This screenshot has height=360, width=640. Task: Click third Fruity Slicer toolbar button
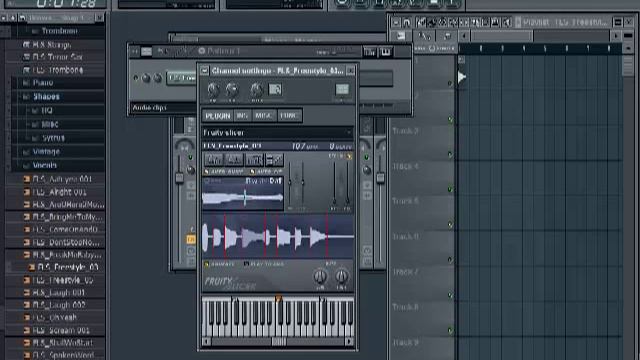point(254,160)
